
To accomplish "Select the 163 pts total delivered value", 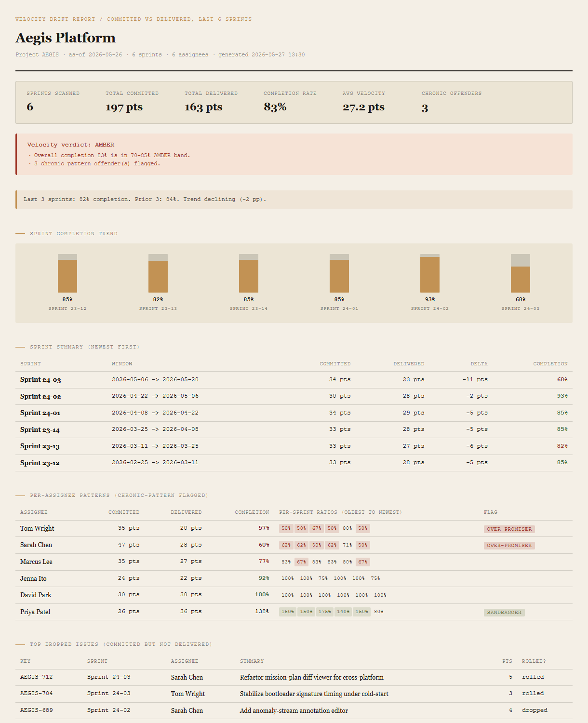I will click(x=203, y=107).
